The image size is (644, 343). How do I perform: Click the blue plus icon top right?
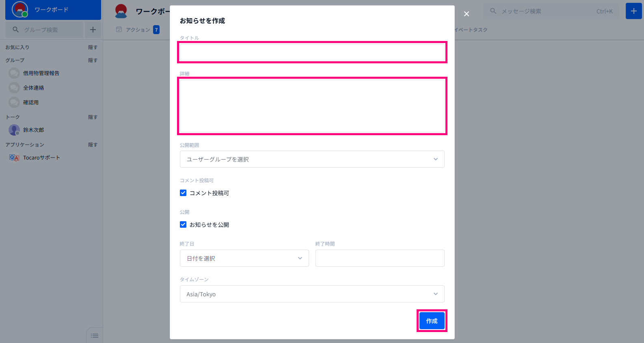point(633,11)
